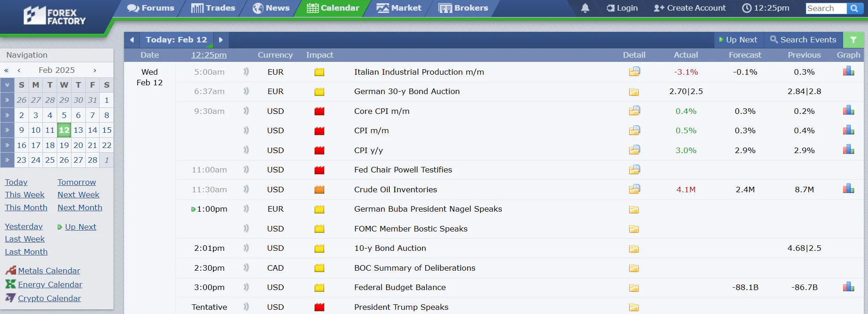Go to previous day arrow beside Today

(x=132, y=40)
